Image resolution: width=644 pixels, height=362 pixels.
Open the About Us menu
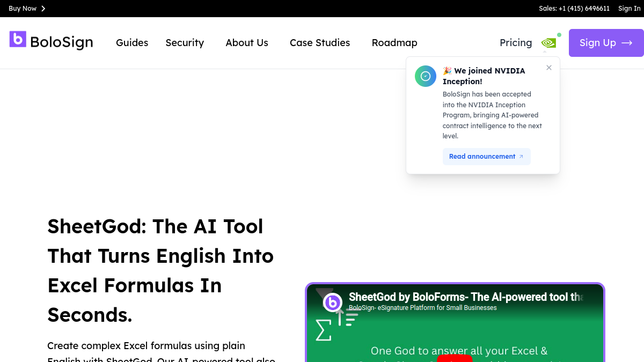pos(247,43)
